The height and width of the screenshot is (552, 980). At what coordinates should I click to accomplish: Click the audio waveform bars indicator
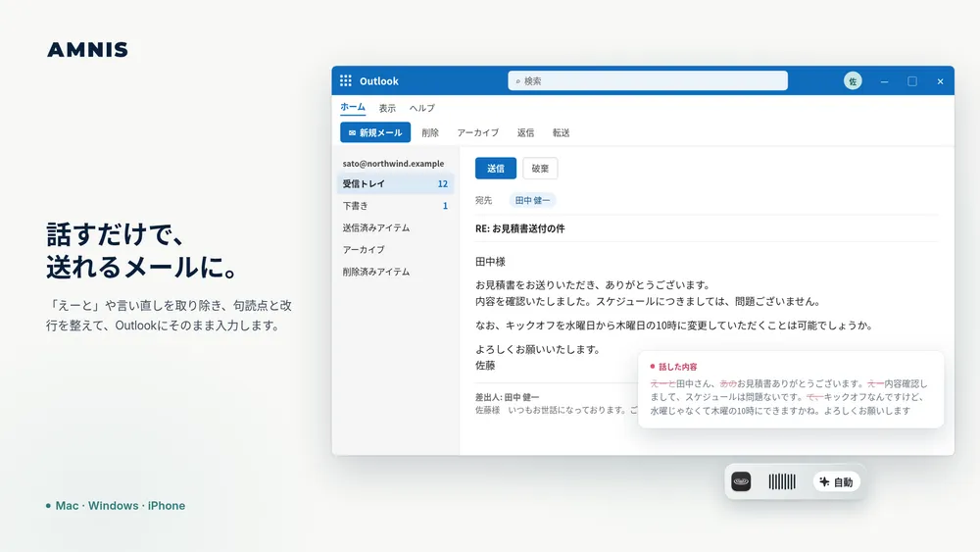pyautogui.click(x=782, y=481)
